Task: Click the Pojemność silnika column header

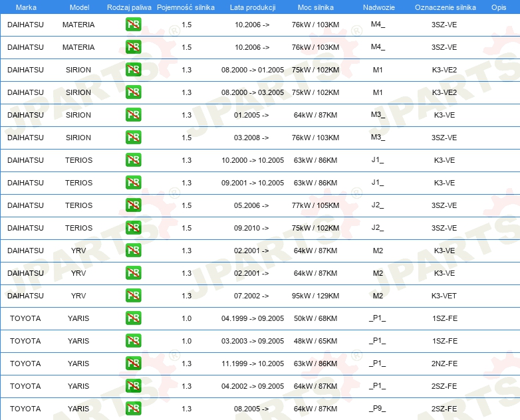Action: tap(186, 7)
